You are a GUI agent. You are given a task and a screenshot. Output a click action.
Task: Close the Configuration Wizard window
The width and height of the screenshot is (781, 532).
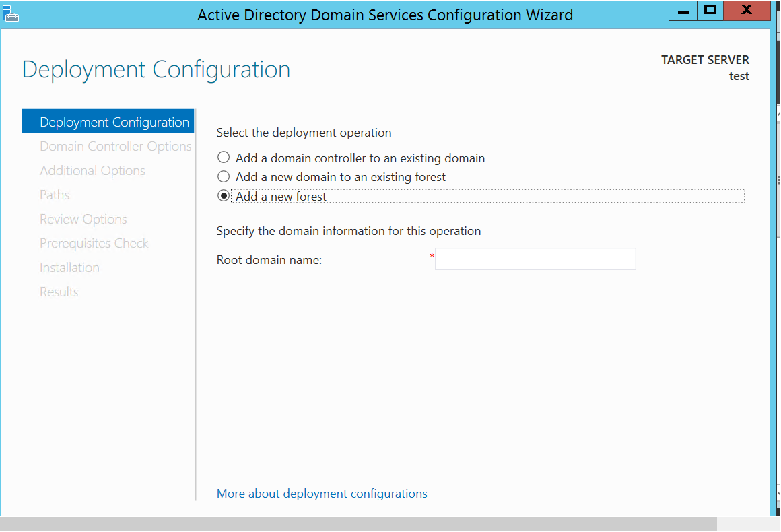click(747, 11)
